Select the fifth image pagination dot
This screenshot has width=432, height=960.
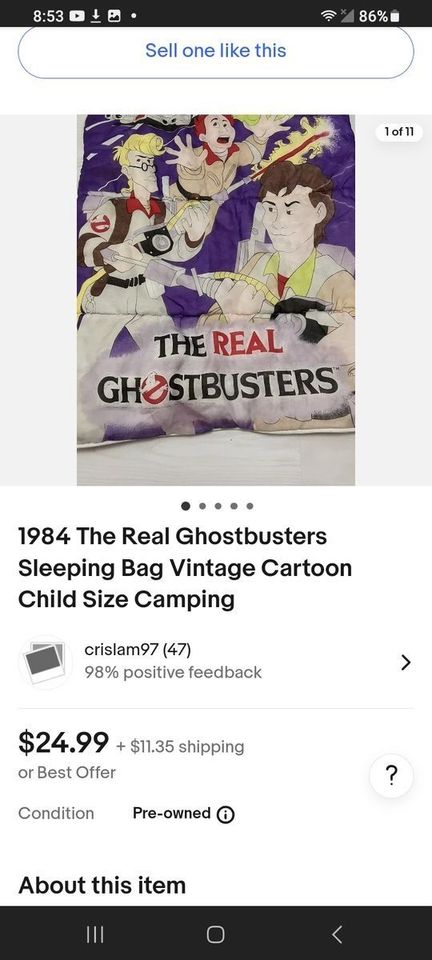(x=250, y=506)
